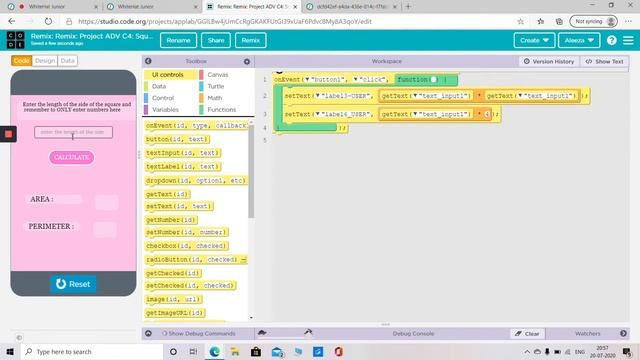Select the setText(id, text) toolbox block
The height and width of the screenshot is (360, 640).
coord(179,206)
